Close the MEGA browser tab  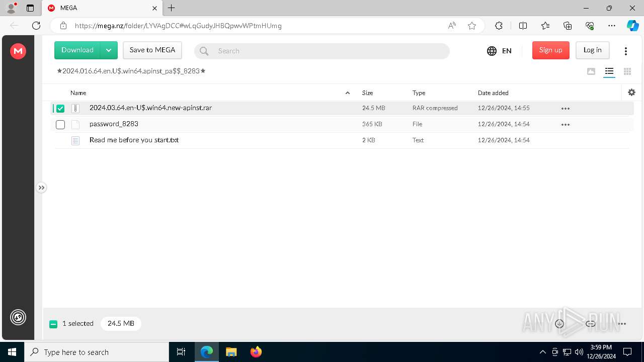tap(155, 8)
